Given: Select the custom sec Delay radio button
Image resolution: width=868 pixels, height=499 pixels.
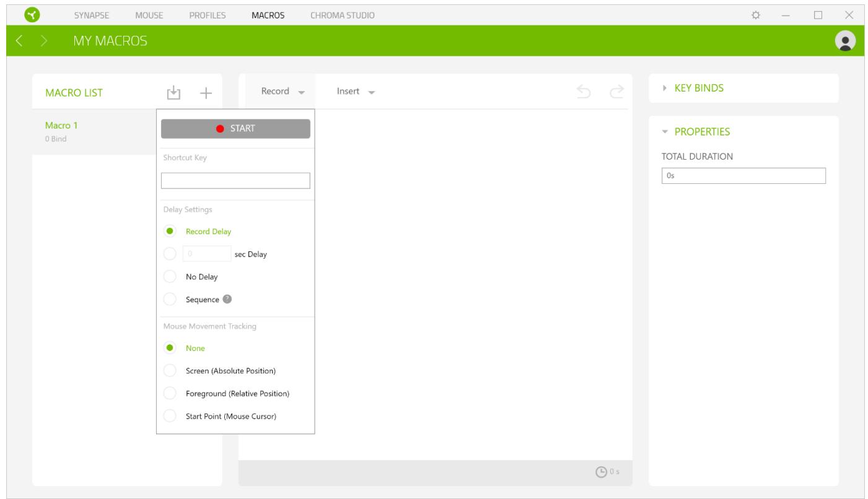Looking at the screenshot, I should 169,254.
